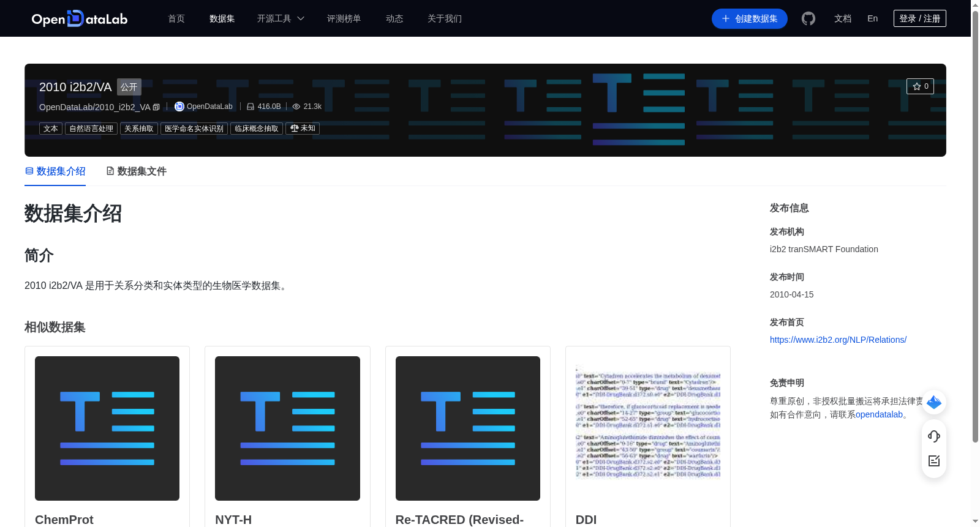Viewport: 980px width, 527px height.
Task: Expand the 开源工具 dropdown menu
Action: click(x=281, y=19)
